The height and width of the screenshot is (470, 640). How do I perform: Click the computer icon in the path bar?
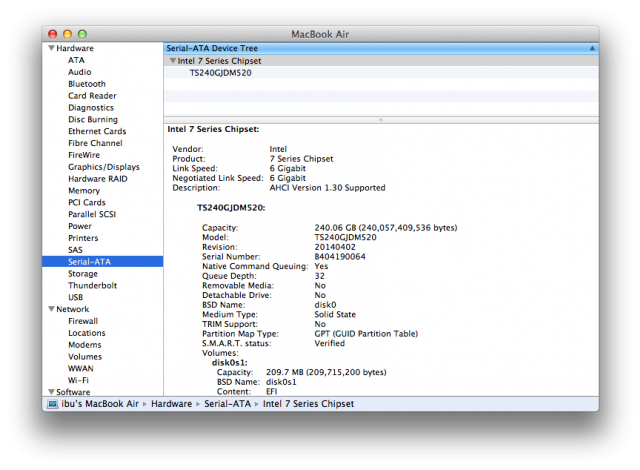[52, 404]
